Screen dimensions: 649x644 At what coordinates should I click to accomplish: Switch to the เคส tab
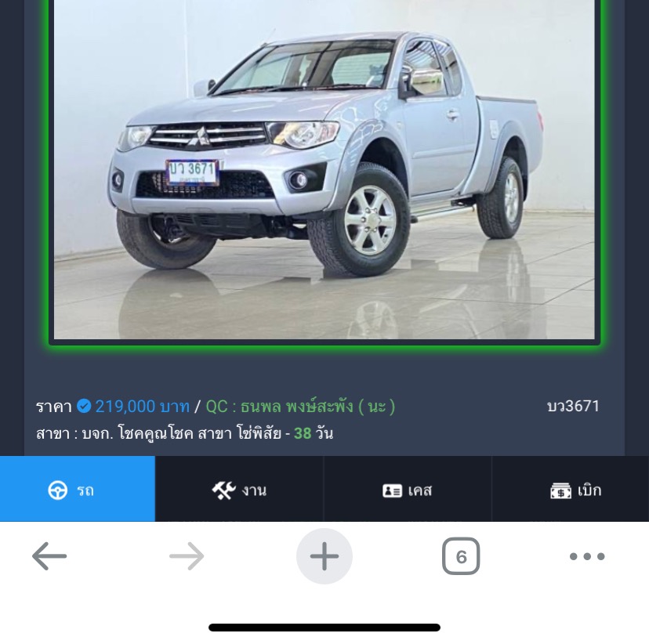click(x=408, y=489)
